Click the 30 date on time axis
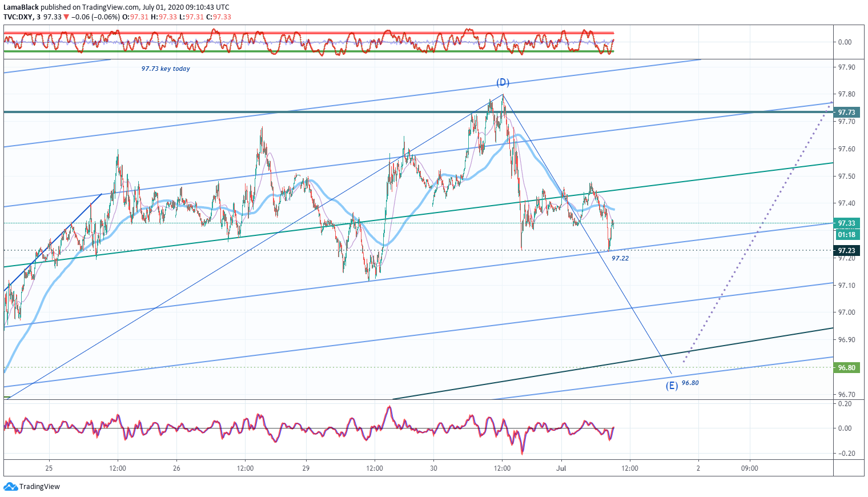Image resolution: width=868 pixels, height=497 pixels. (433, 468)
